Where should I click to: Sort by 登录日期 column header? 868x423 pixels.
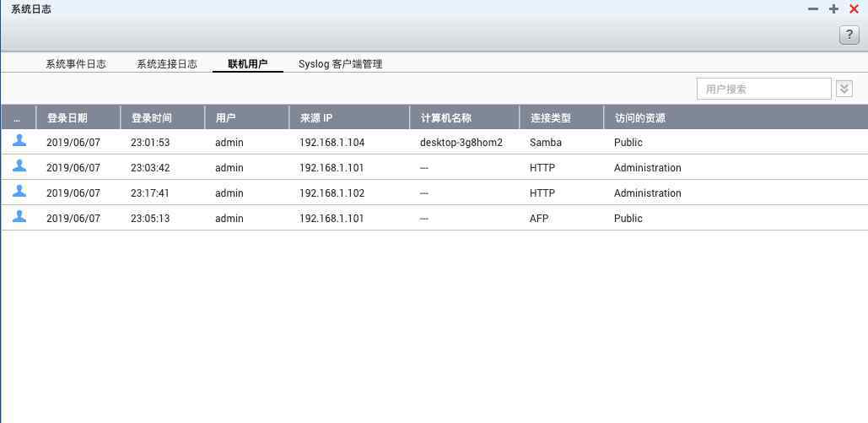[x=78, y=117]
